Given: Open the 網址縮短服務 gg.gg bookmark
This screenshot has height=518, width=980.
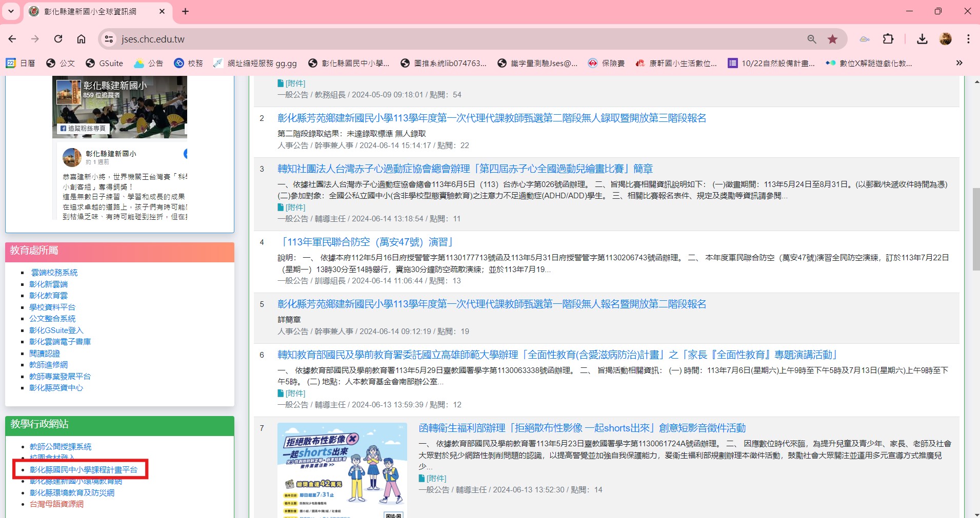Looking at the screenshot, I should point(255,63).
